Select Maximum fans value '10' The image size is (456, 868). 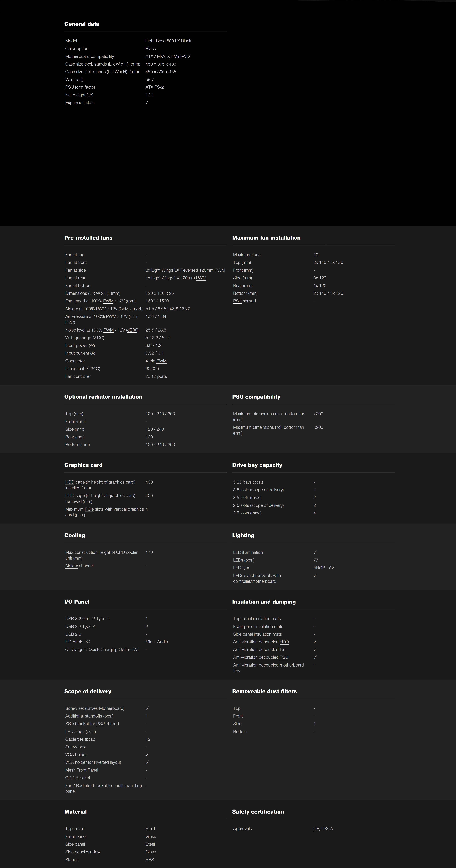click(316, 255)
